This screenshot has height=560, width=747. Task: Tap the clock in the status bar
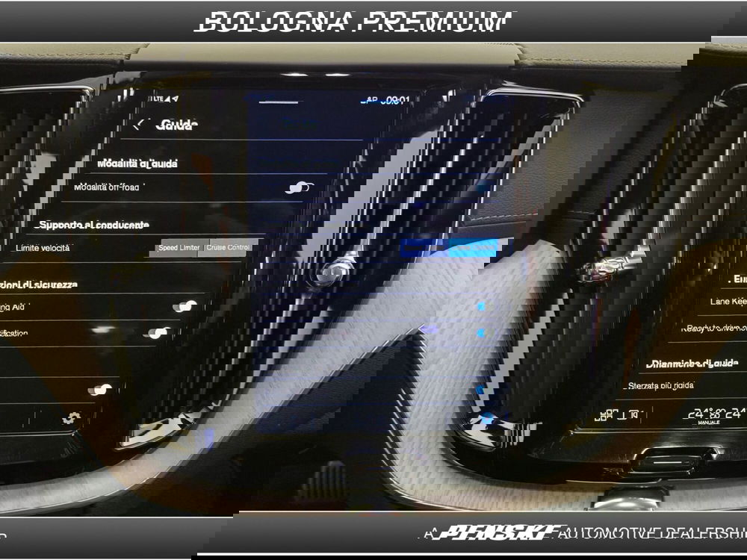coord(395,99)
